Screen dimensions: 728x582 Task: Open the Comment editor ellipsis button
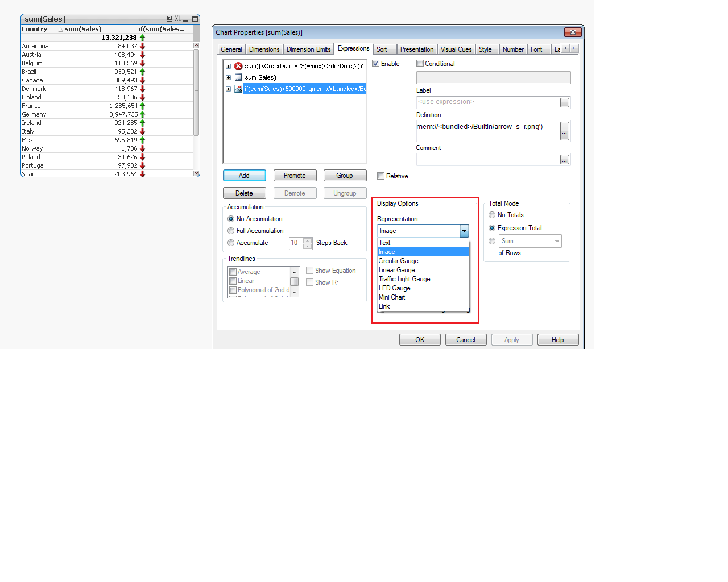pyautogui.click(x=565, y=160)
